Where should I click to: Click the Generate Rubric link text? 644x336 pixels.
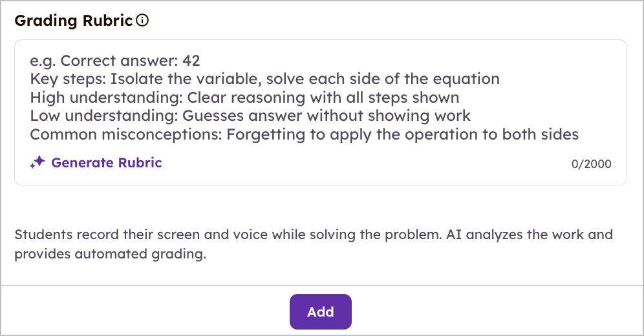107,162
